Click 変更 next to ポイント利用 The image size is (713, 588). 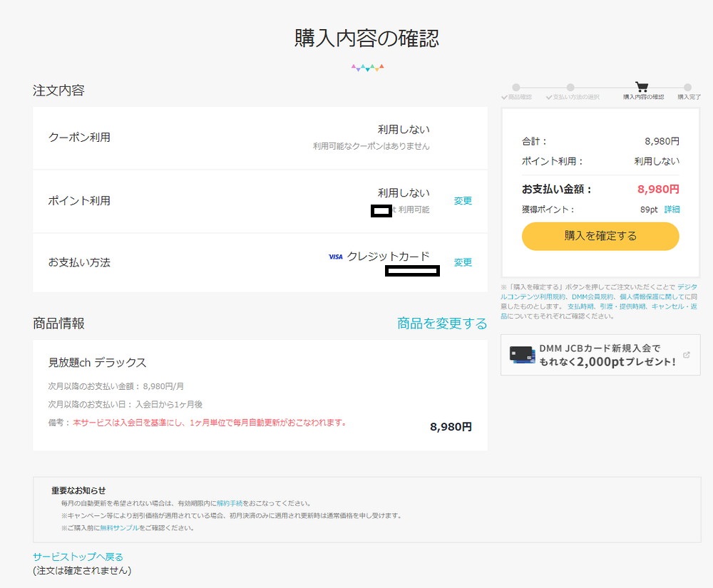click(x=462, y=201)
